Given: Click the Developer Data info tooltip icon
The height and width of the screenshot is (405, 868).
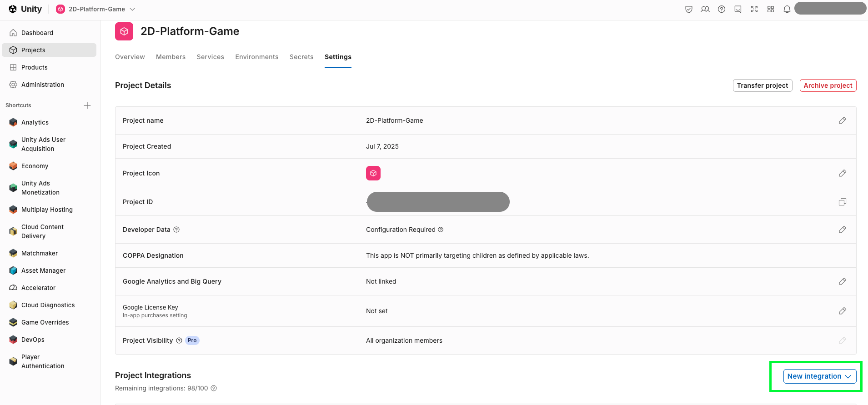Looking at the screenshot, I should (x=176, y=230).
